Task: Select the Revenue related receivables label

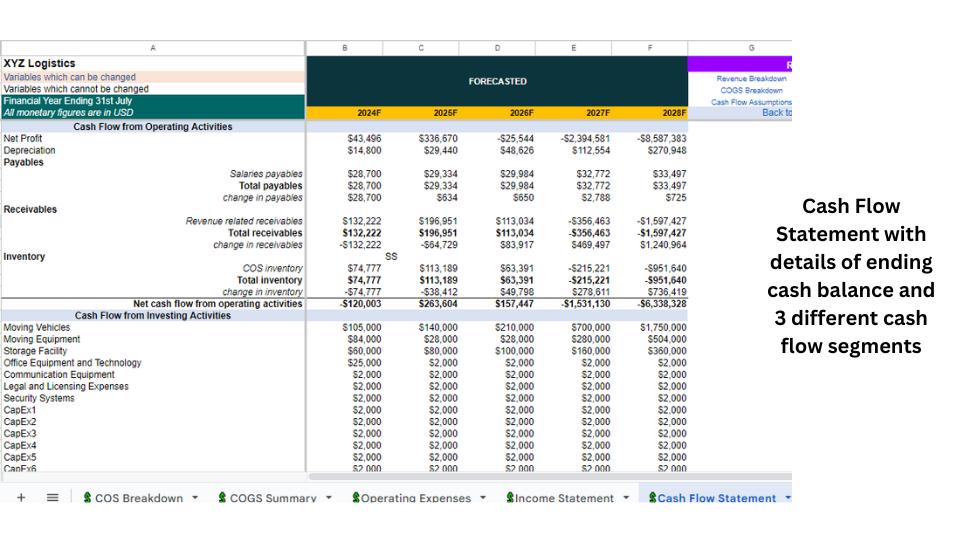Action: pyautogui.click(x=244, y=221)
